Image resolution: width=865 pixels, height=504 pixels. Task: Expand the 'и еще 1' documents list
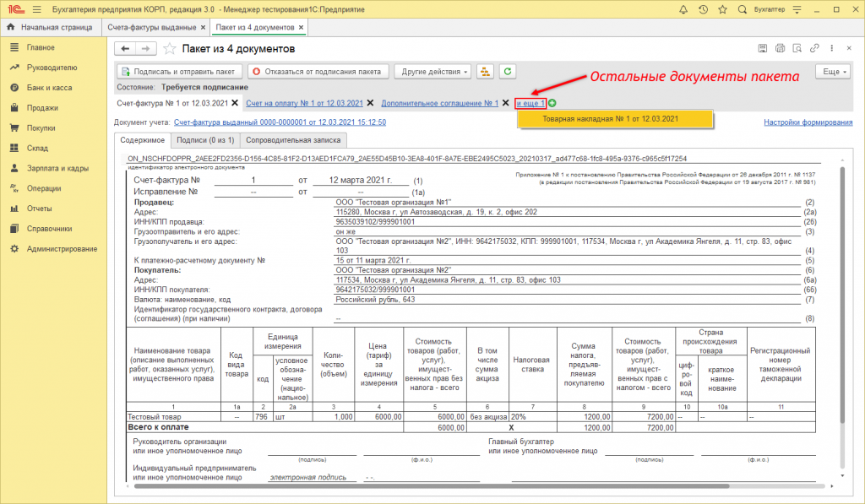pyautogui.click(x=530, y=103)
